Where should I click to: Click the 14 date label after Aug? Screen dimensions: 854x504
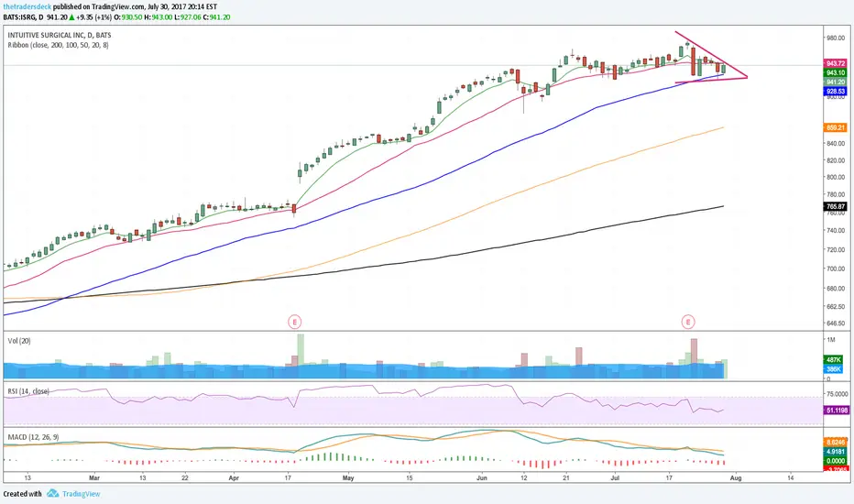tap(791, 477)
